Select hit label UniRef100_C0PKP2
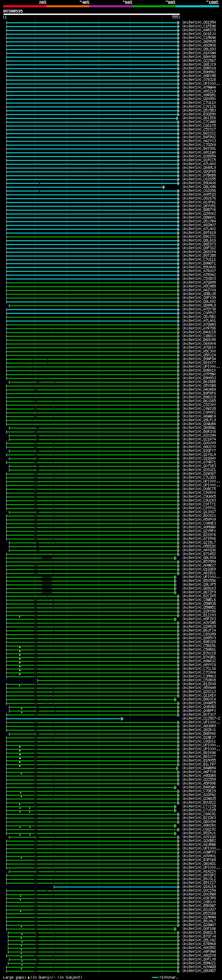The width and height of the screenshot is (222, 980). point(199,412)
